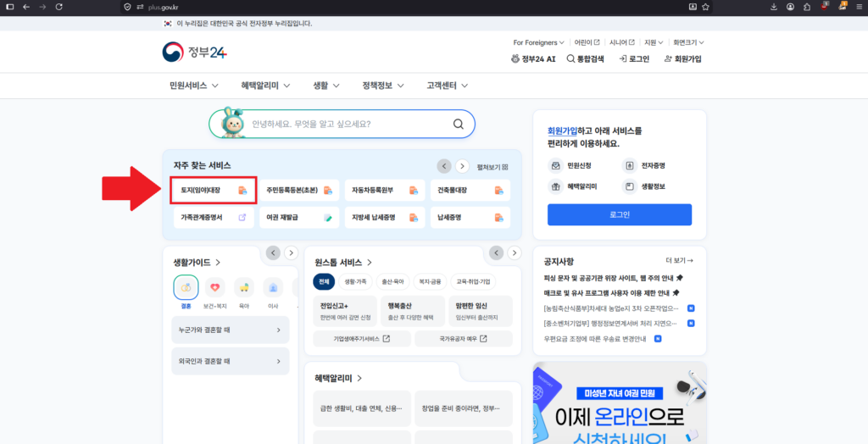Screen dimensions: 868x444
Task: Click 혜택알리미 icon in login panel
Action: [554, 186]
